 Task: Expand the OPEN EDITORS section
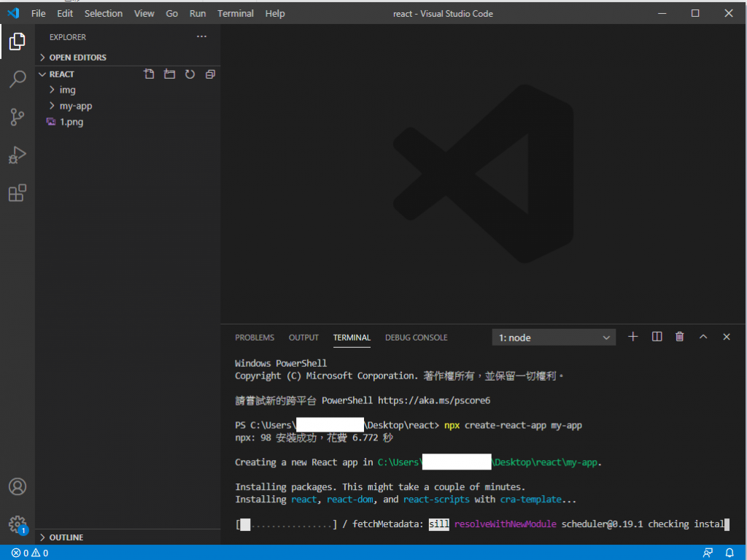128,58
